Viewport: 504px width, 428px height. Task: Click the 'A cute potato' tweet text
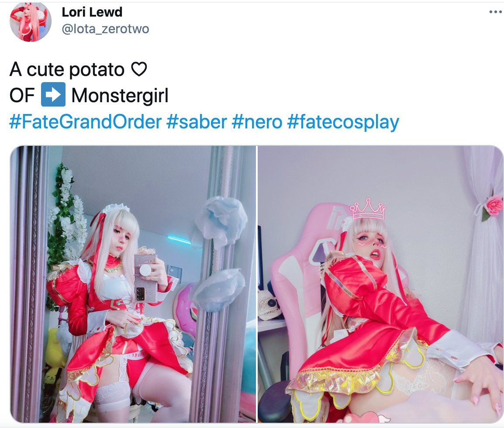click(x=67, y=69)
